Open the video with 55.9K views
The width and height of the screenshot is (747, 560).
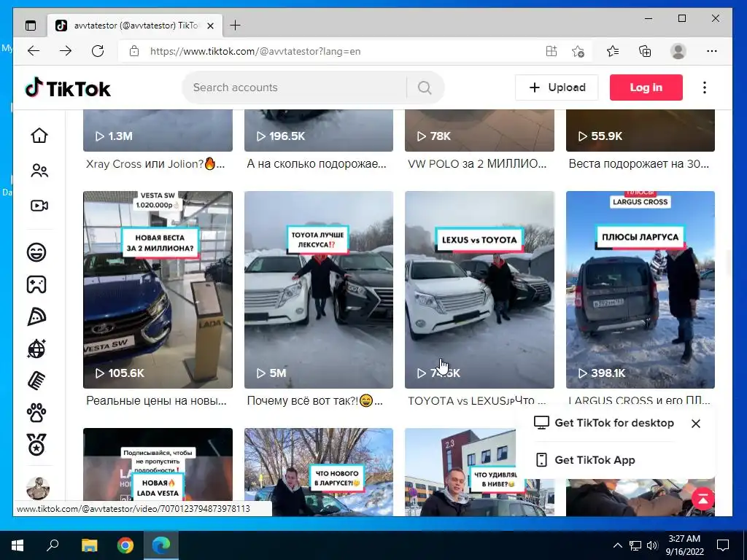point(640,131)
